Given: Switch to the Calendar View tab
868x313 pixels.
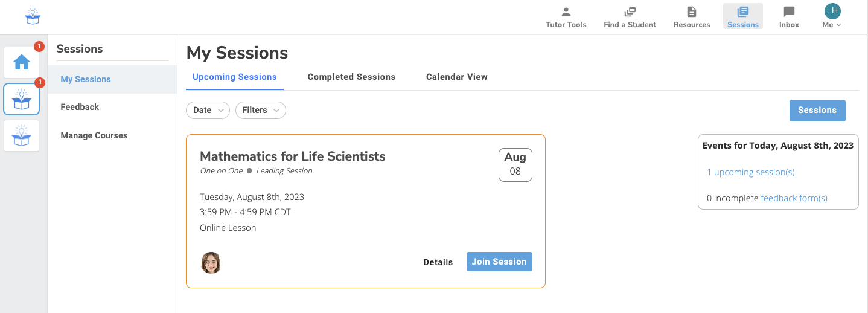Looking at the screenshot, I should pos(457,77).
